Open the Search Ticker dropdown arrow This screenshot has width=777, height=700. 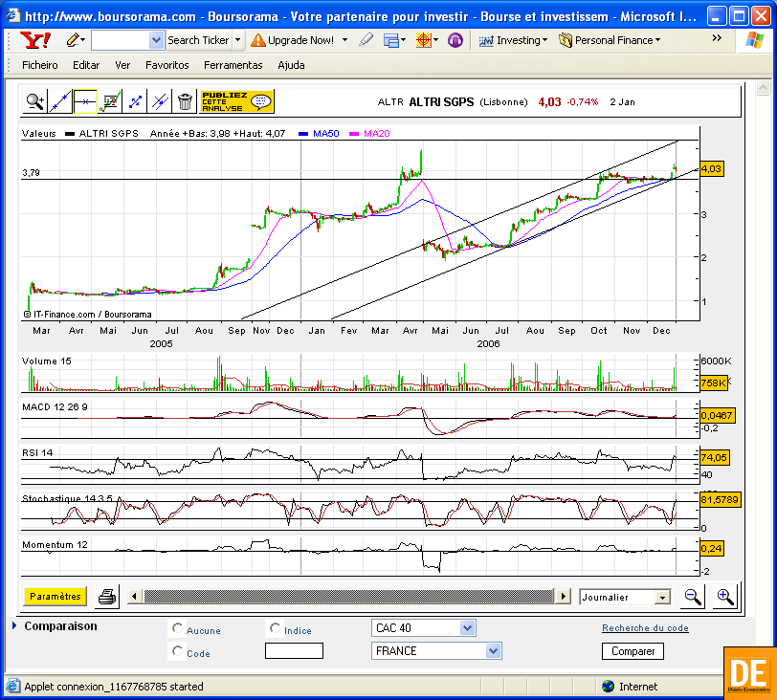[x=238, y=40]
